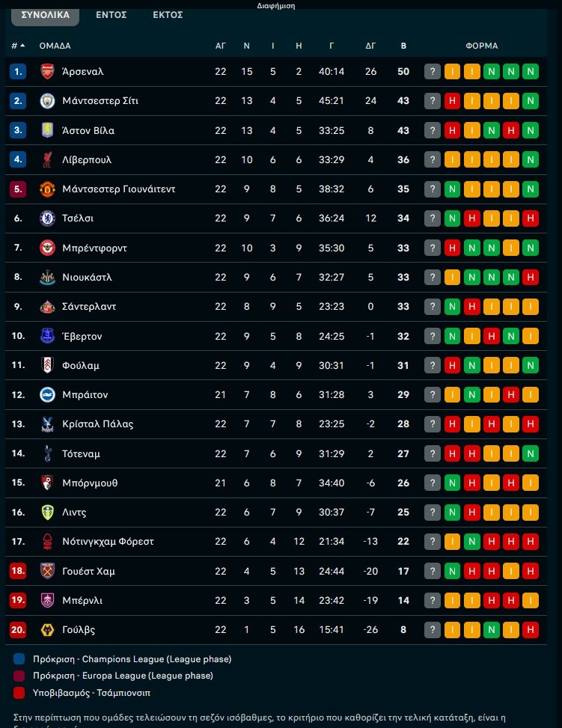Click the Liverpool team crest icon

tap(47, 159)
